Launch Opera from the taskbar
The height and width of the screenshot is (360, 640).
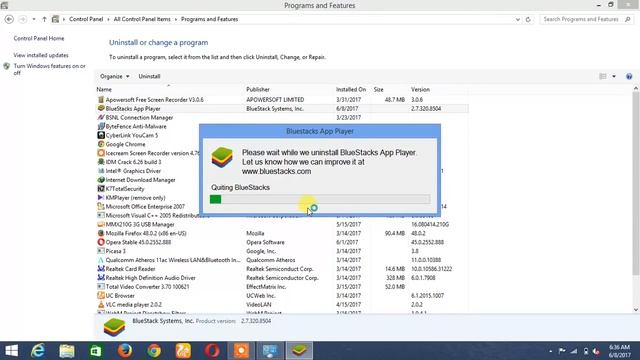click(x=212, y=351)
